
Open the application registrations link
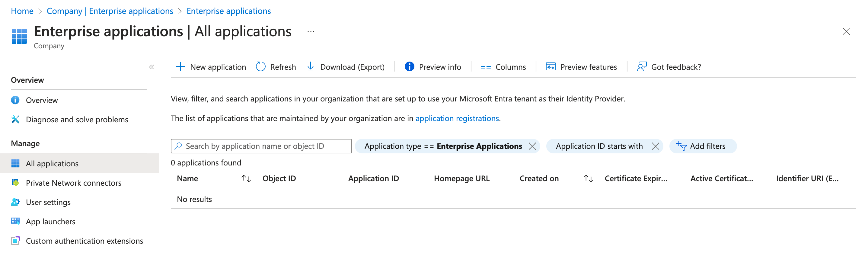(457, 118)
